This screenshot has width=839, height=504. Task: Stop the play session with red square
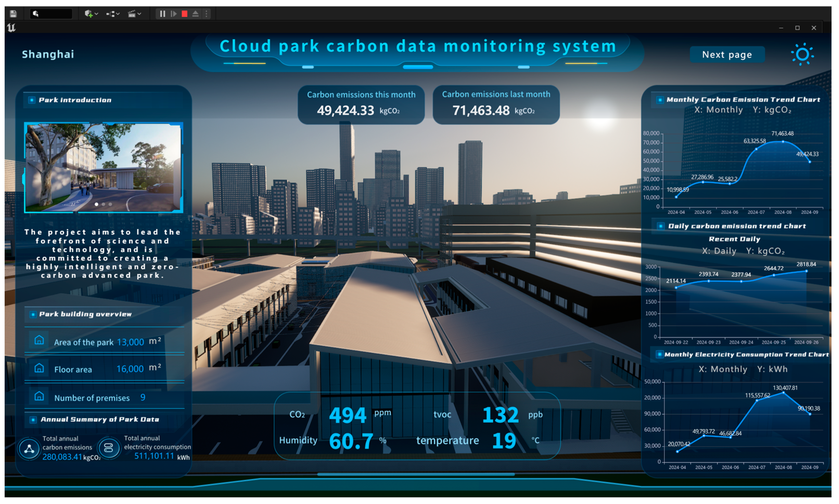tap(184, 14)
